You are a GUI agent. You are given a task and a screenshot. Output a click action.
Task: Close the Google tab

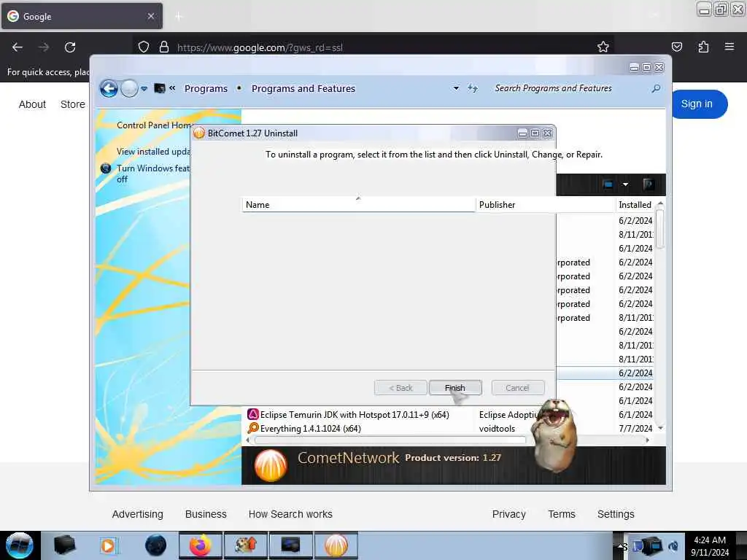(151, 16)
